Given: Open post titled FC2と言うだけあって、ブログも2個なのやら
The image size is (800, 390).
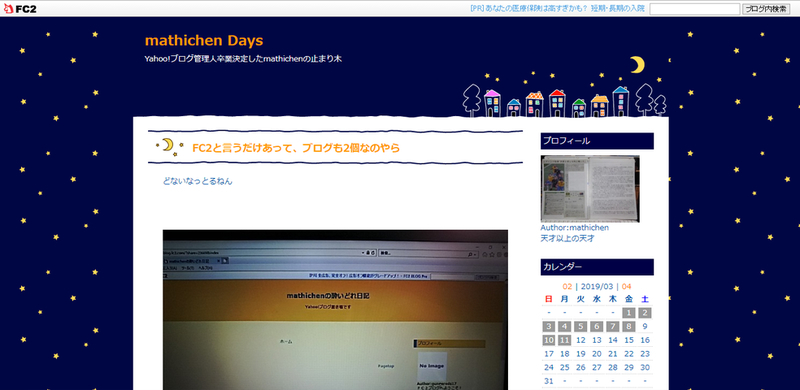Looking at the screenshot, I should 296,148.
